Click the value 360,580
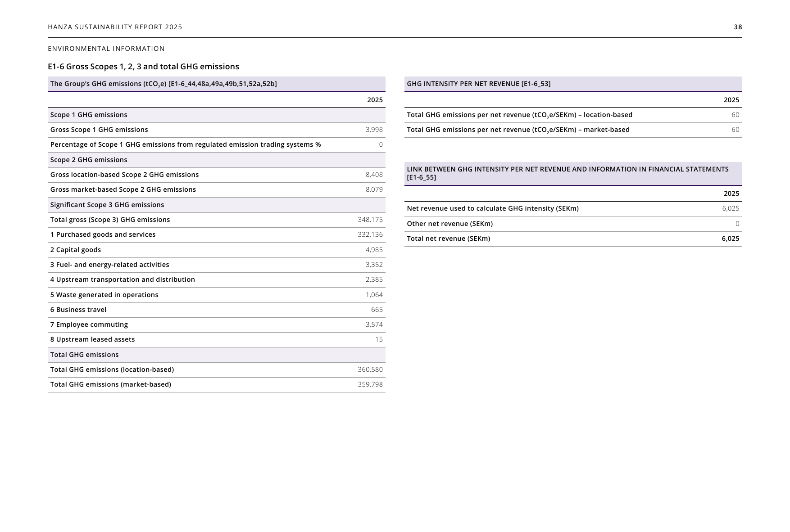Image resolution: width=790 pixels, height=532 pixels. click(370, 370)
